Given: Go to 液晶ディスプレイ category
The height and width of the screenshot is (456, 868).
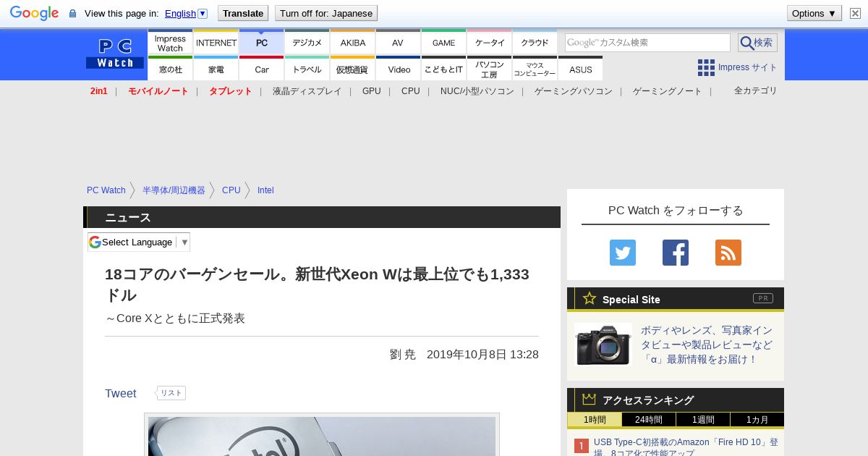Looking at the screenshot, I should [307, 91].
